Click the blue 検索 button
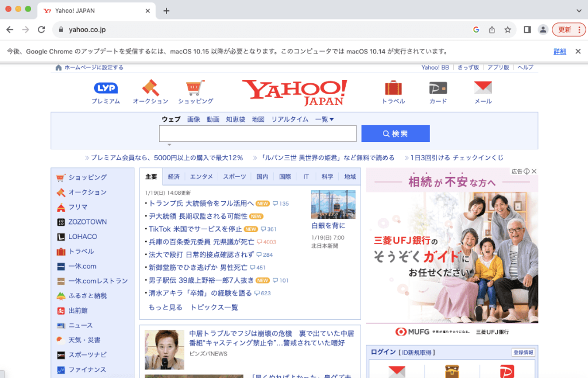This screenshot has width=588, height=378. (x=396, y=133)
